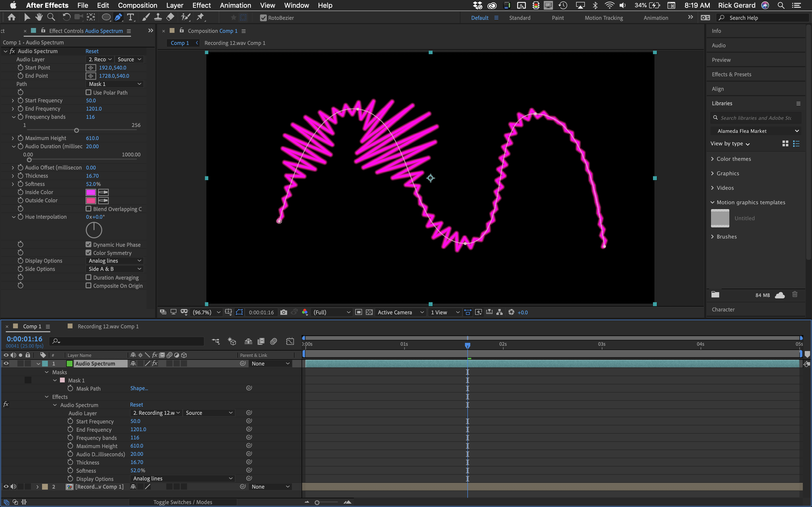Image resolution: width=812 pixels, height=507 pixels.
Task: Take a snapshot in the Composition panel
Action: [x=283, y=312]
